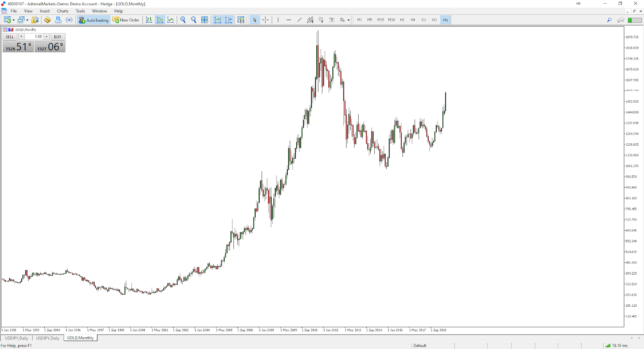Click the BUY one-click trading button

pyautogui.click(x=58, y=37)
